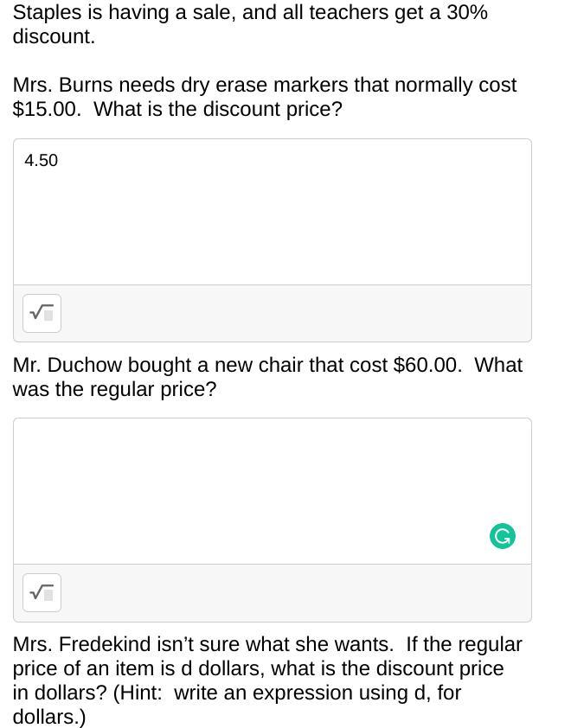Click the green Grammarly icon
Image resolution: width=571 pixels, height=728 pixels.
coord(503,536)
